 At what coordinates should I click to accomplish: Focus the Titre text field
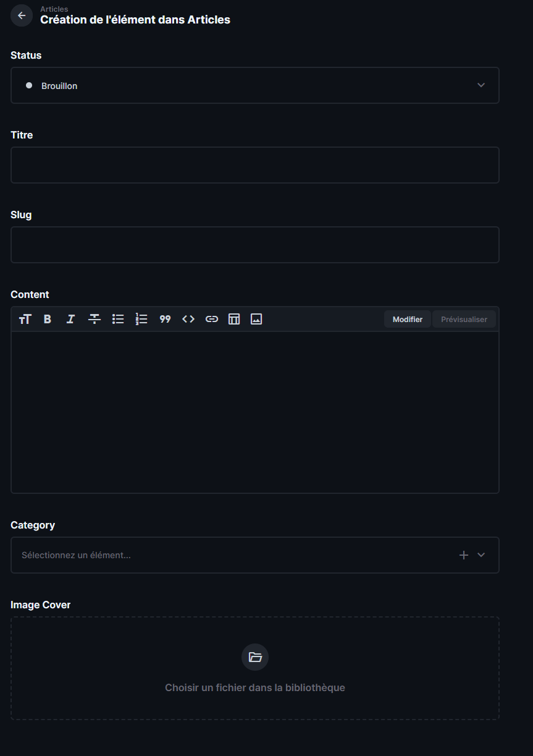(254, 165)
